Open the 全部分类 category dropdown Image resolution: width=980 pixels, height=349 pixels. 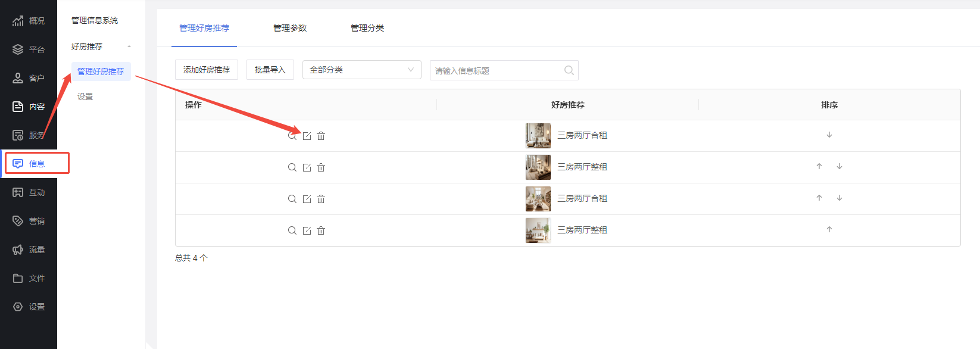tap(362, 70)
